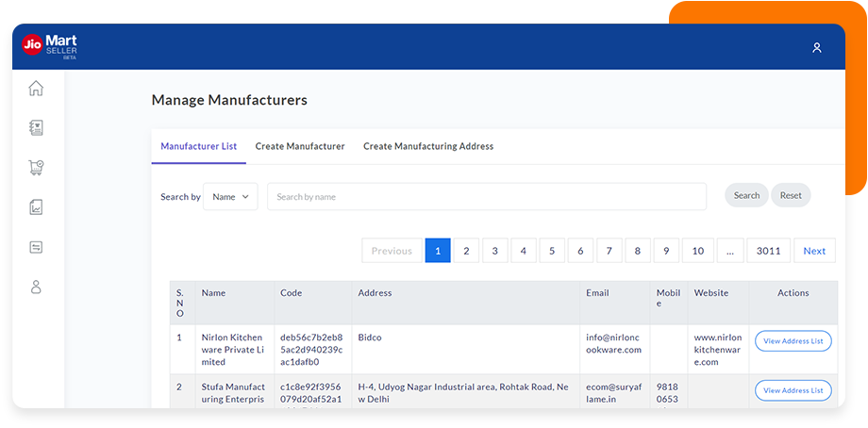
Task: View Address List for Nirlon Kitchenware
Action: pyautogui.click(x=793, y=341)
